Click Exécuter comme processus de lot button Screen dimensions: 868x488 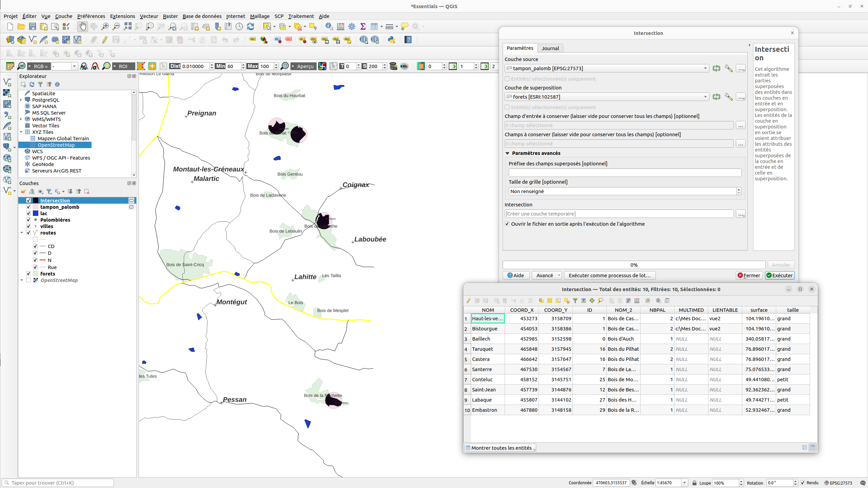coord(609,276)
